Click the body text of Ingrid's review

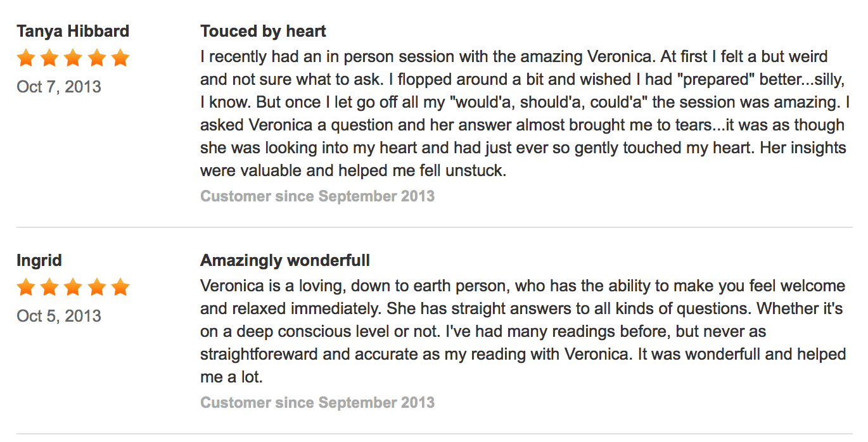(x=523, y=331)
